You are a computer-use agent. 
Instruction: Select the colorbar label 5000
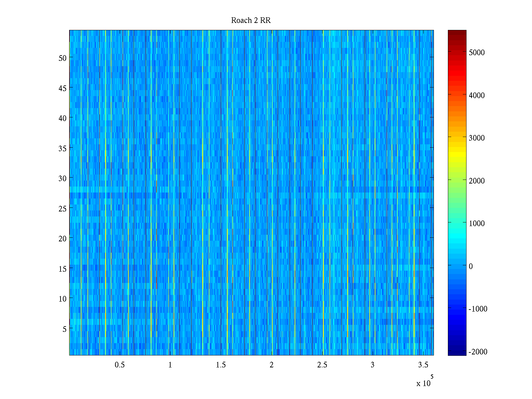[476, 53]
